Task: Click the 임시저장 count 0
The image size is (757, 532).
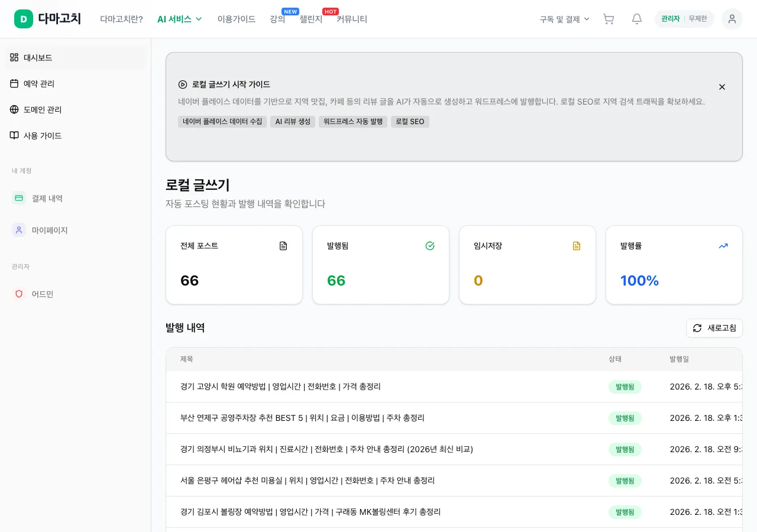Action: click(478, 281)
